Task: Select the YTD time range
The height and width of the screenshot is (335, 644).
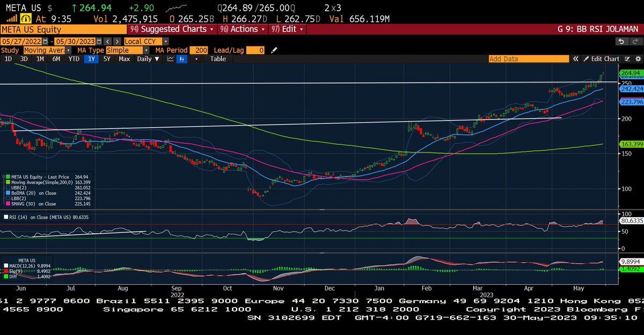Action: click(x=74, y=59)
